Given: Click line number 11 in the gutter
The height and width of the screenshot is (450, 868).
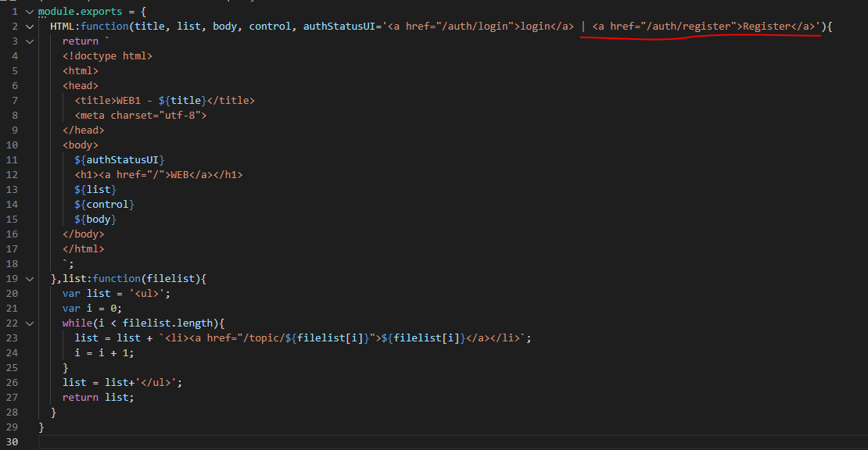Looking at the screenshot, I should (12, 160).
